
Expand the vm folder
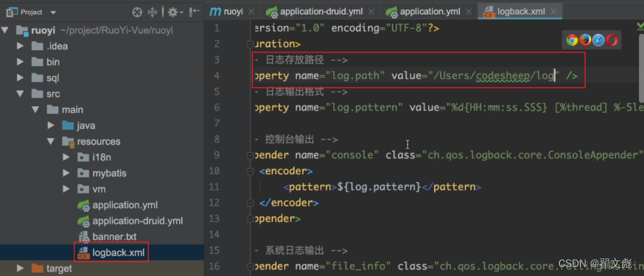click(x=66, y=189)
